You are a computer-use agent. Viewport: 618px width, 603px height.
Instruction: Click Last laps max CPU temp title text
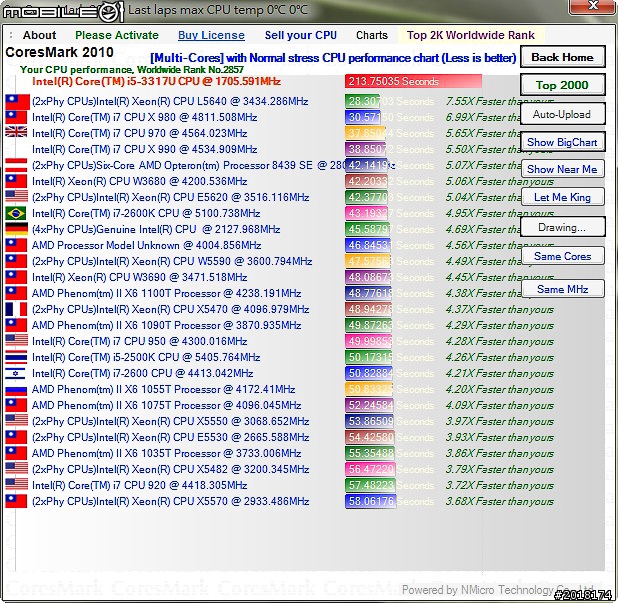click(x=218, y=9)
